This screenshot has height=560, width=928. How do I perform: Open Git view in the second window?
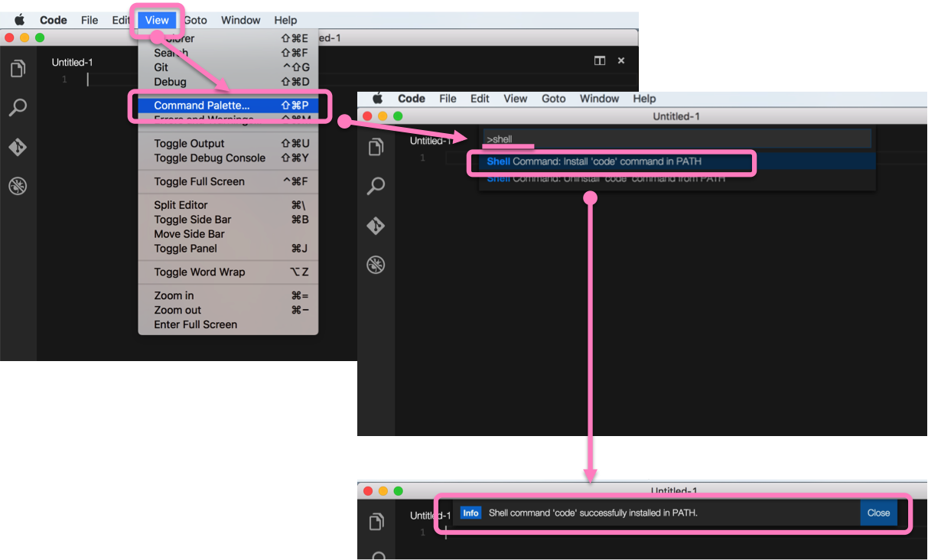pyautogui.click(x=376, y=225)
